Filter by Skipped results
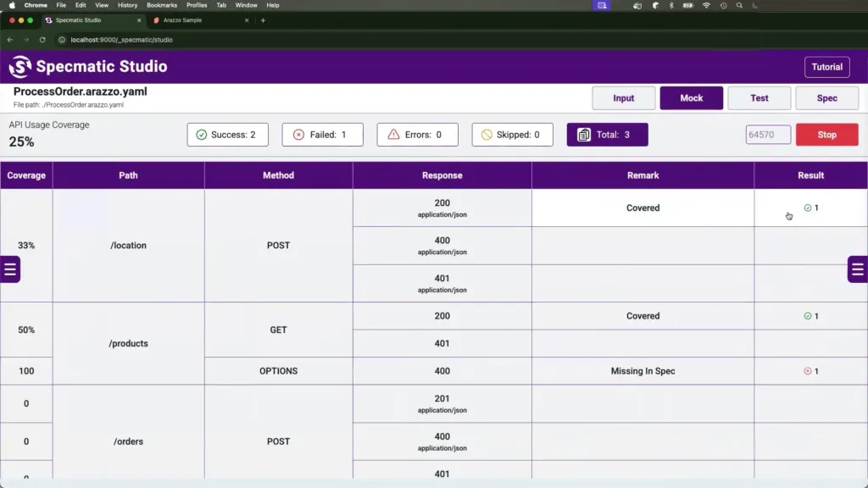 512,135
